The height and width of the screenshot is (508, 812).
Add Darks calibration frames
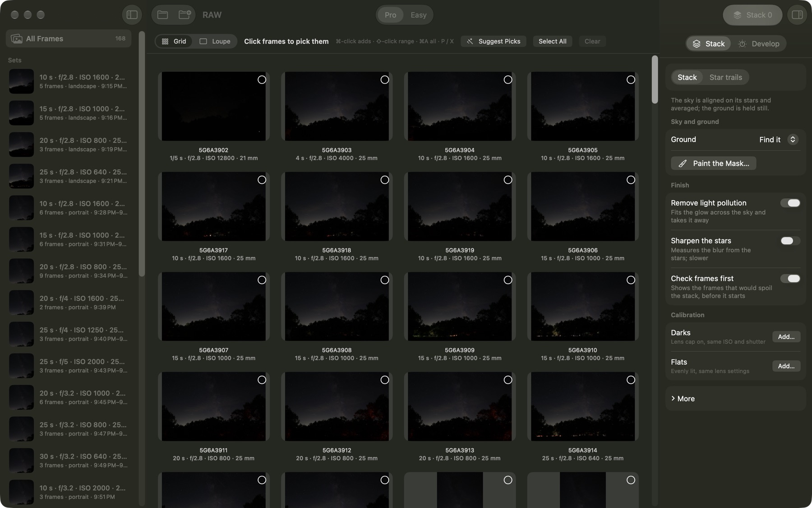[x=786, y=337]
